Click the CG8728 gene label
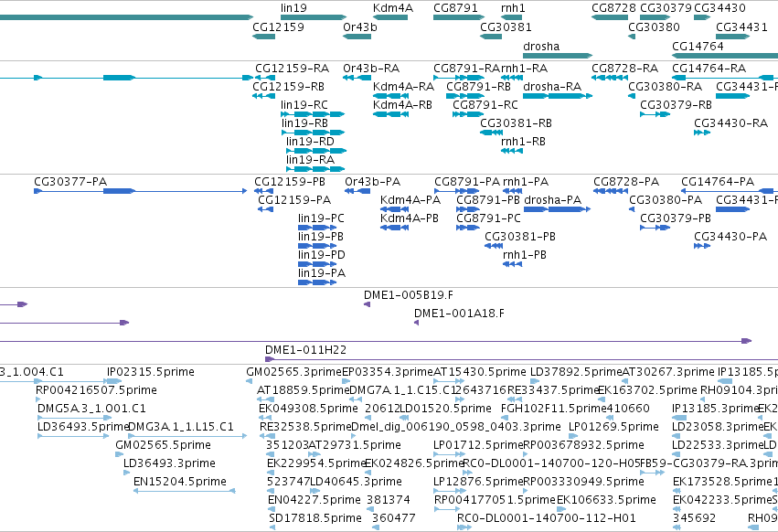Image resolution: width=778 pixels, height=532 pixels. click(613, 8)
